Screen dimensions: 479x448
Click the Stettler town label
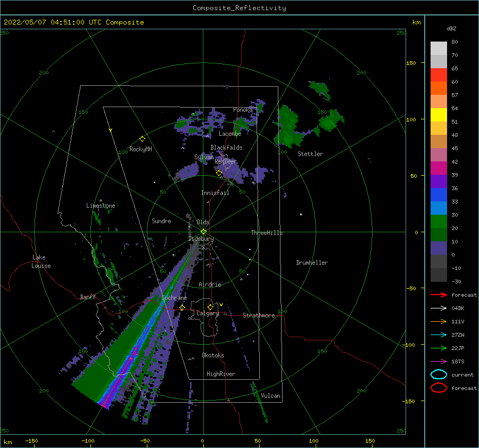310,154
